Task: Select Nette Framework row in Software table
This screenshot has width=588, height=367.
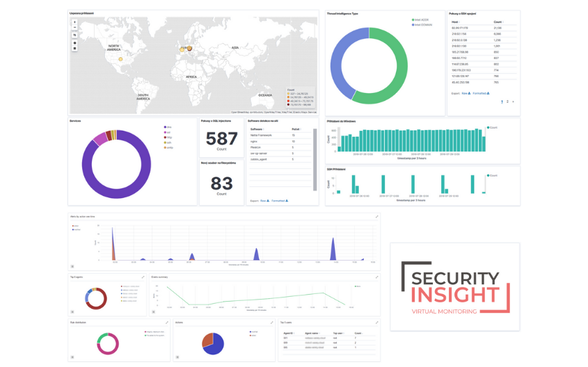Action: pos(280,135)
